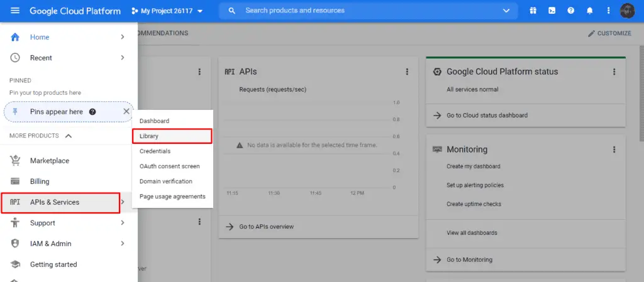Open the My Project 26117 project selector

pos(167,11)
